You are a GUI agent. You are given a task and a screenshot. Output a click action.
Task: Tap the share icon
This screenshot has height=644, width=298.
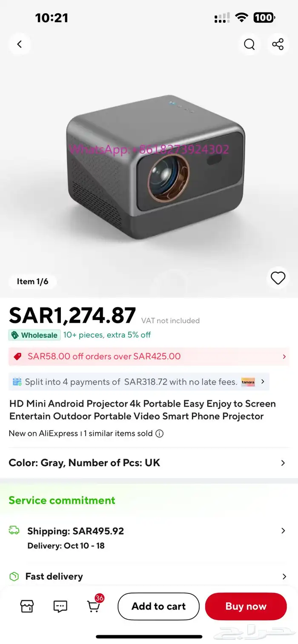(278, 44)
